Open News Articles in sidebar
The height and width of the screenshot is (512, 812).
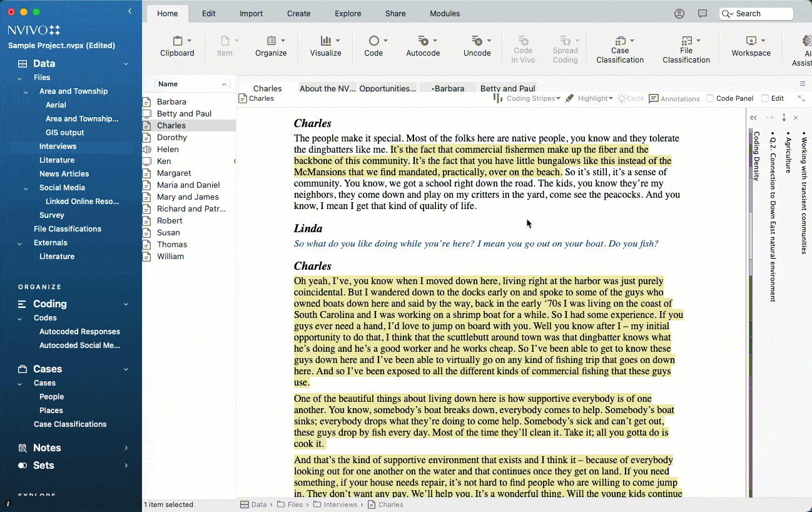(x=64, y=173)
